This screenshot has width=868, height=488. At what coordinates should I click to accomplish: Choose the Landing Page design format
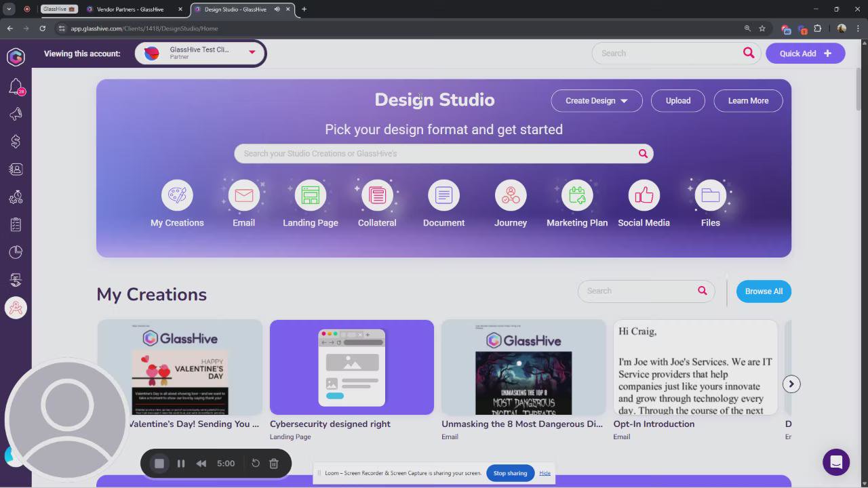click(311, 195)
